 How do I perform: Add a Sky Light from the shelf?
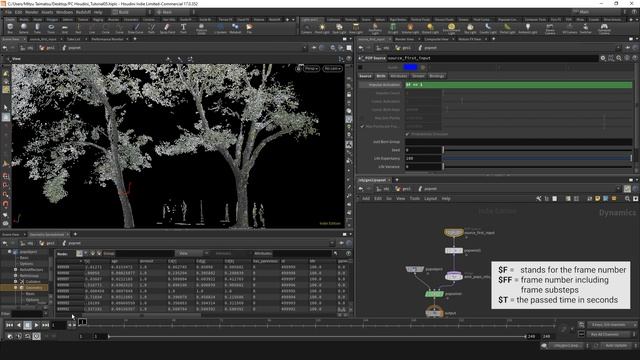click(x=470, y=28)
